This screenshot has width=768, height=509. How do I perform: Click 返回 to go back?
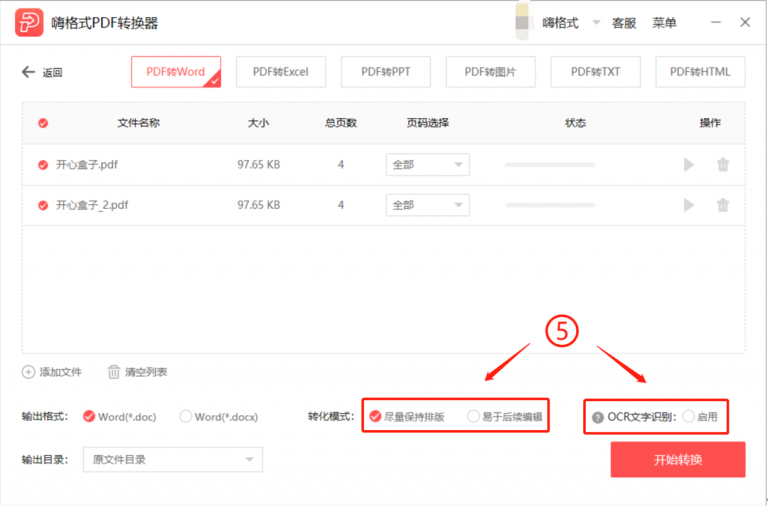52,73
